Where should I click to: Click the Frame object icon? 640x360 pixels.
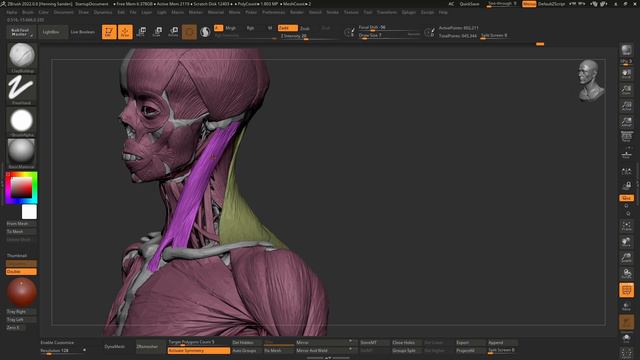point(626,226)
